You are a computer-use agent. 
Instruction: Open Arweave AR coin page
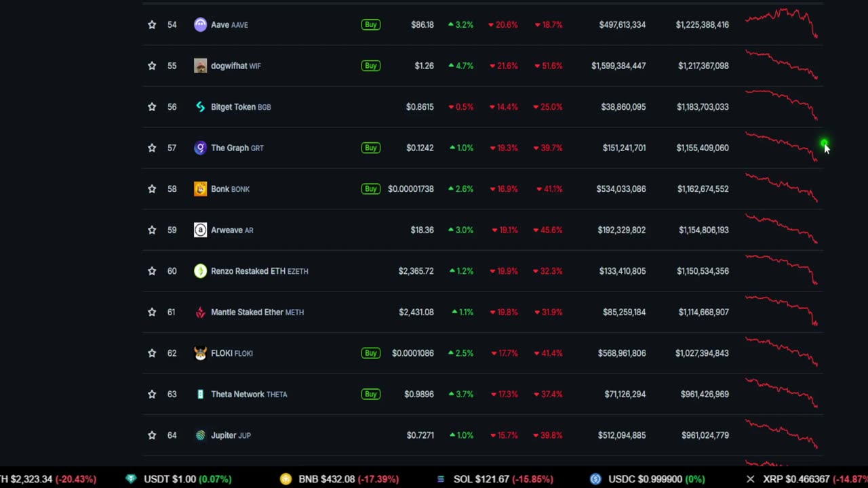(232, 230)
